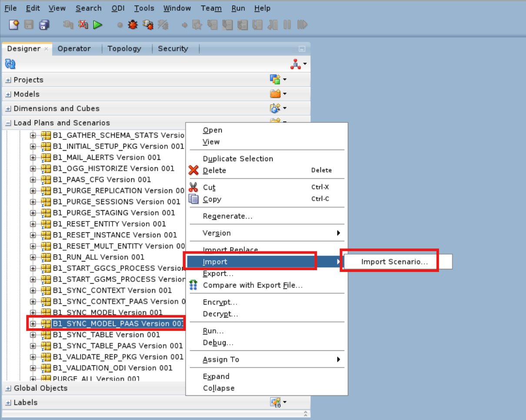Click the scenario icon beside B1_RUN_ALL
This screenshot has width=526, height=420.
46,257
